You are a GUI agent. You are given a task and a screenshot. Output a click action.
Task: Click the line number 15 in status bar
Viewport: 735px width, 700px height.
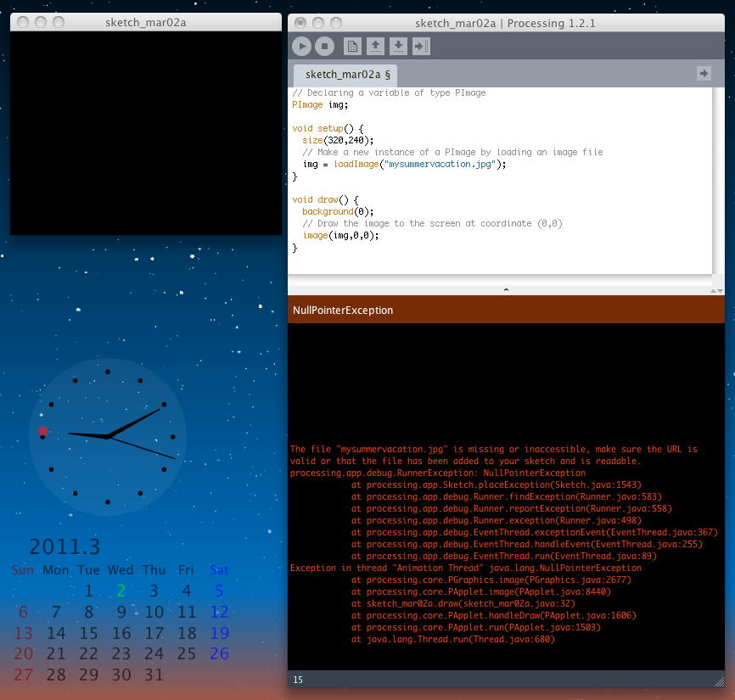coord(298,680)
